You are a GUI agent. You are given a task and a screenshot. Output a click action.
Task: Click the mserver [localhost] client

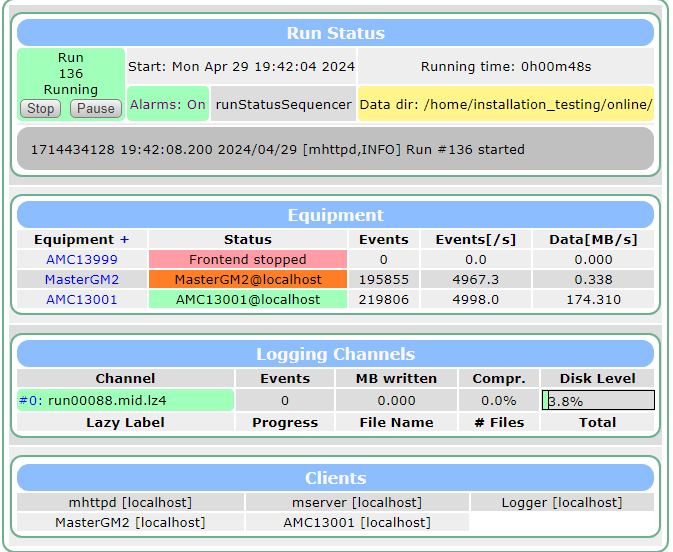[x=357, y=502]
